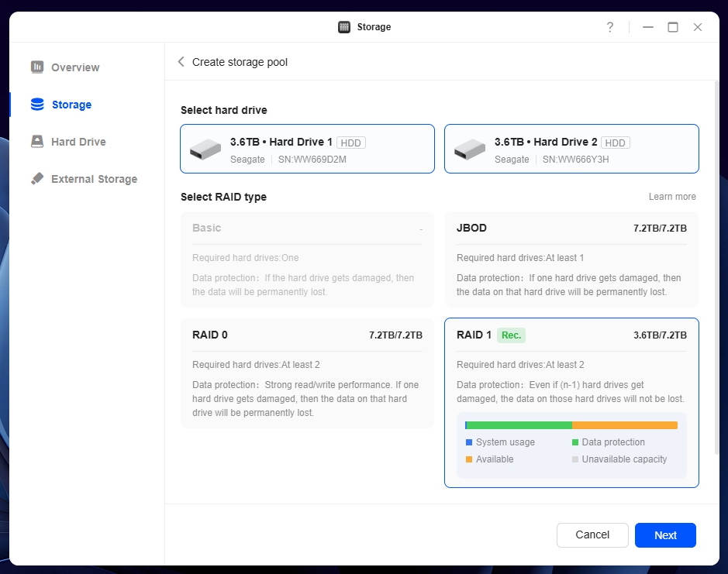
Task: Click the Hard Drive 1 disk icon
Action: click(x=206, y=150)
